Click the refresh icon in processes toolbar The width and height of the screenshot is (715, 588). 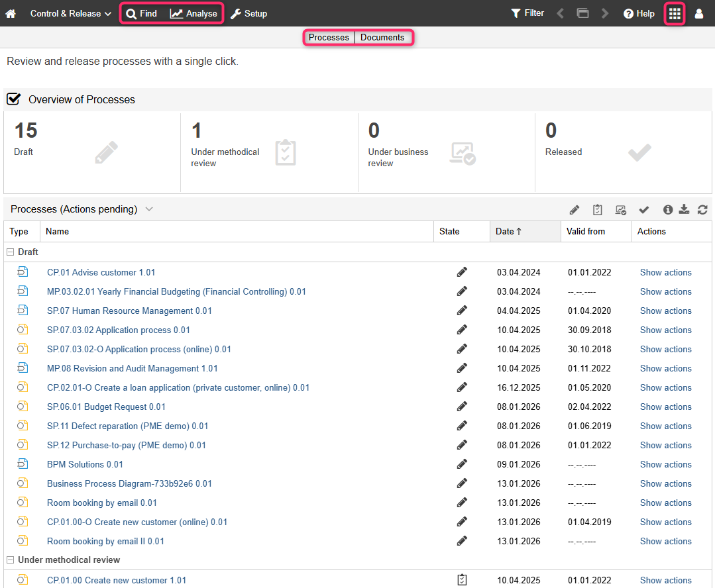coord(702,210)
